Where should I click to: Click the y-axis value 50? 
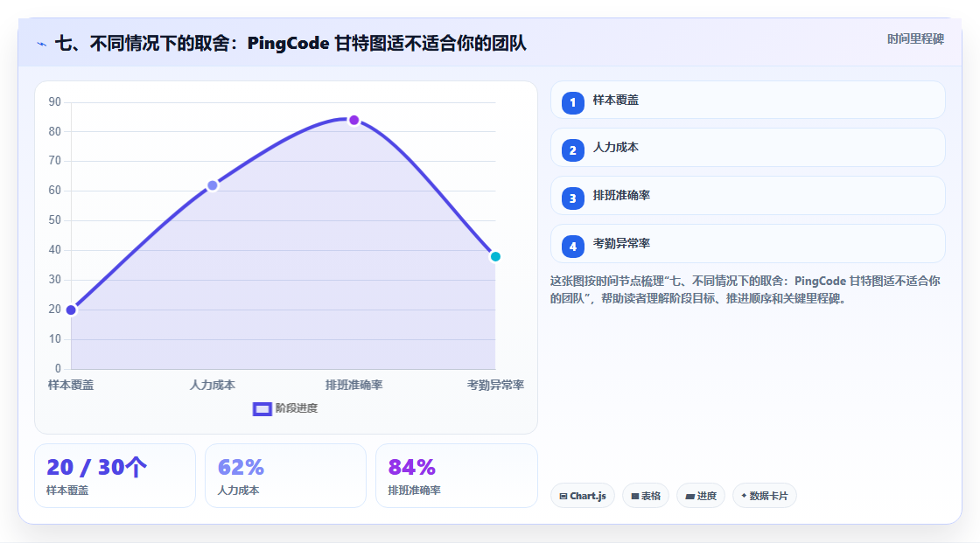55,220
